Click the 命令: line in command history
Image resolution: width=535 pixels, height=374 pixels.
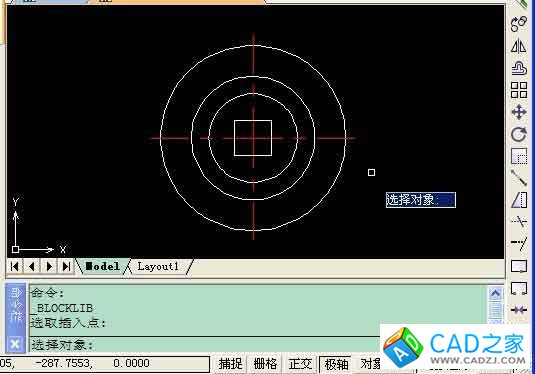click(x=47, y=293)
